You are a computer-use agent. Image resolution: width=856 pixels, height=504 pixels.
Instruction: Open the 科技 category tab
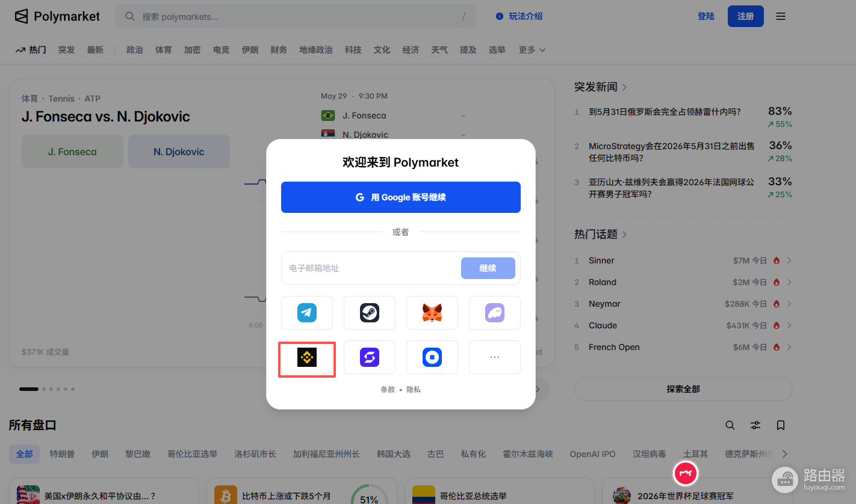click(353, 50)
